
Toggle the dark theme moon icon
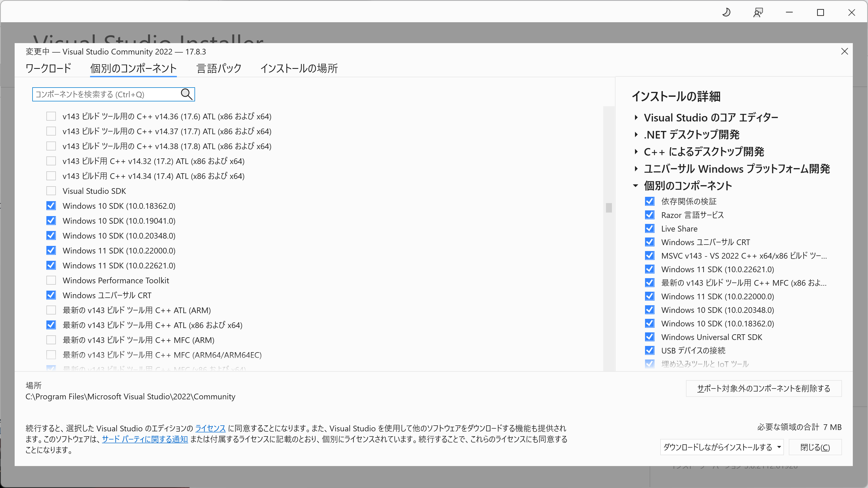click(726, 12)
